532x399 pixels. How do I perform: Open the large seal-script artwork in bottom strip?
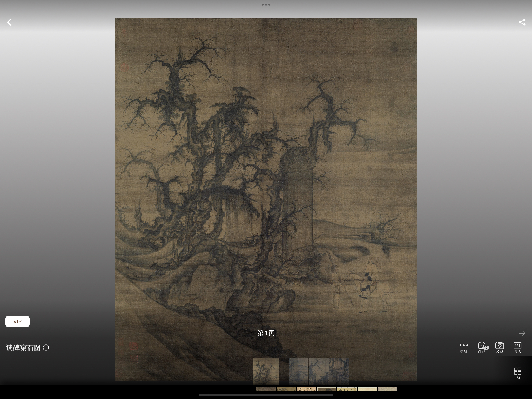coord(347,389)
